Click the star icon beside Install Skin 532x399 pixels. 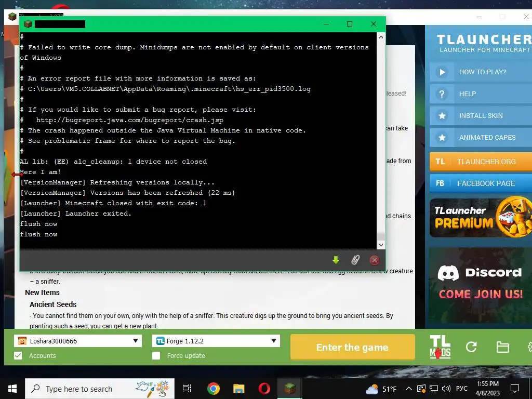[x=442, y=116]
